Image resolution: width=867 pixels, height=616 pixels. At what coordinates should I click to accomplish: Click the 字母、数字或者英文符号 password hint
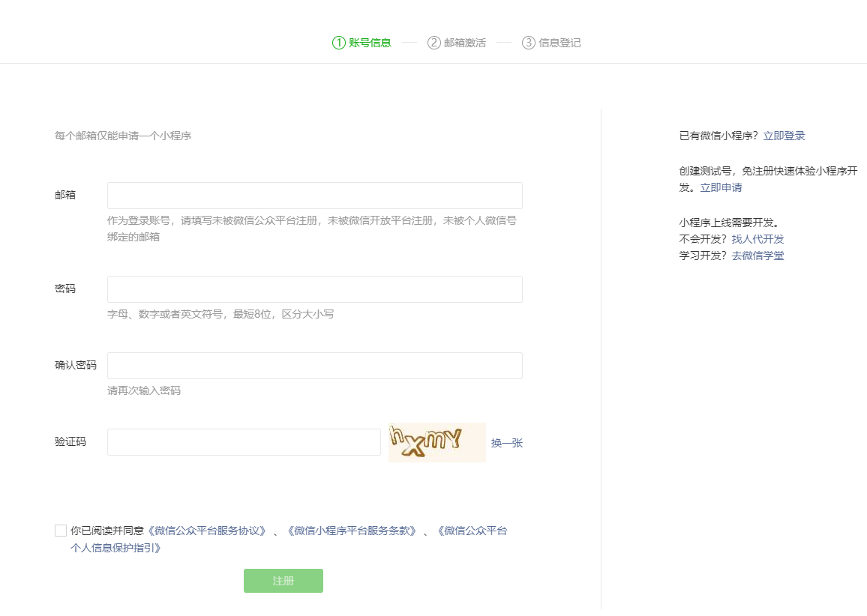220,314
